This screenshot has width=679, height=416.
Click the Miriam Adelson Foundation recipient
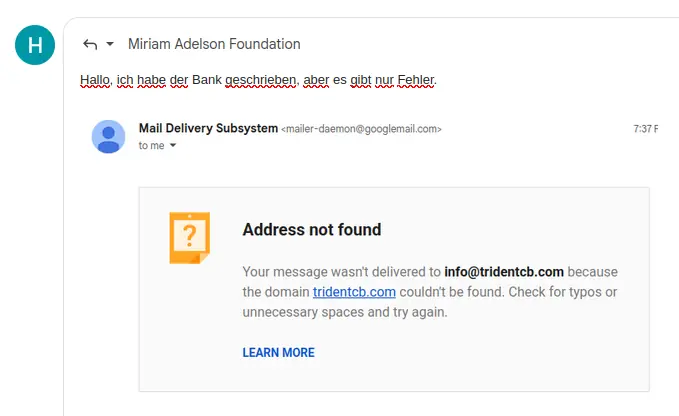214,44
